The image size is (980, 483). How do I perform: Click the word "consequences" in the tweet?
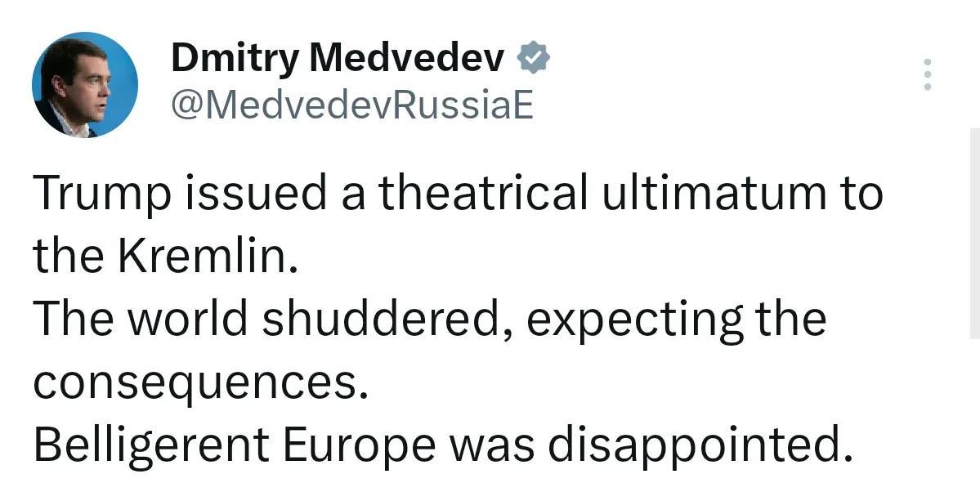coord(195,383)
